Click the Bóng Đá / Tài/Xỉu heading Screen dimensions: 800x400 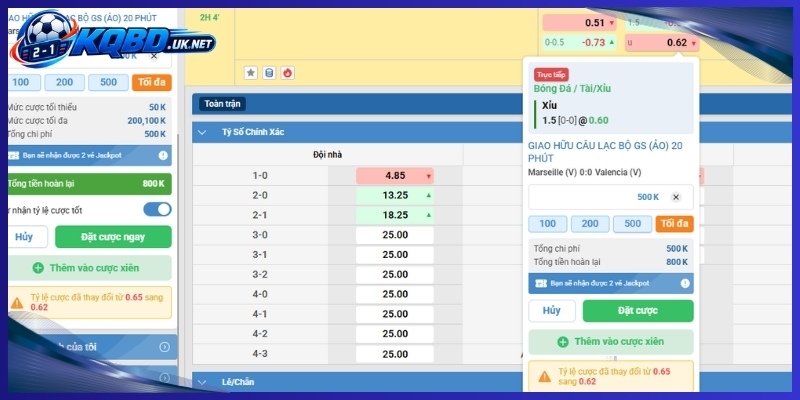point(572,89)
